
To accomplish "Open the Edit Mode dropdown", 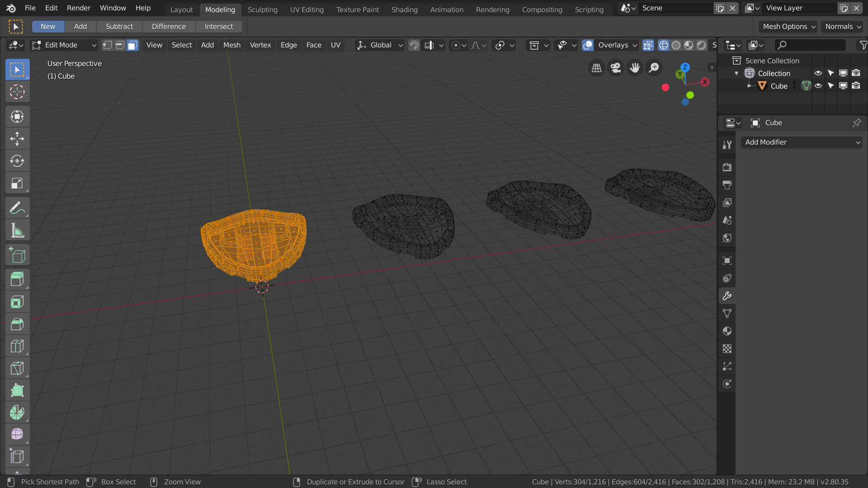I will [64, 45].
